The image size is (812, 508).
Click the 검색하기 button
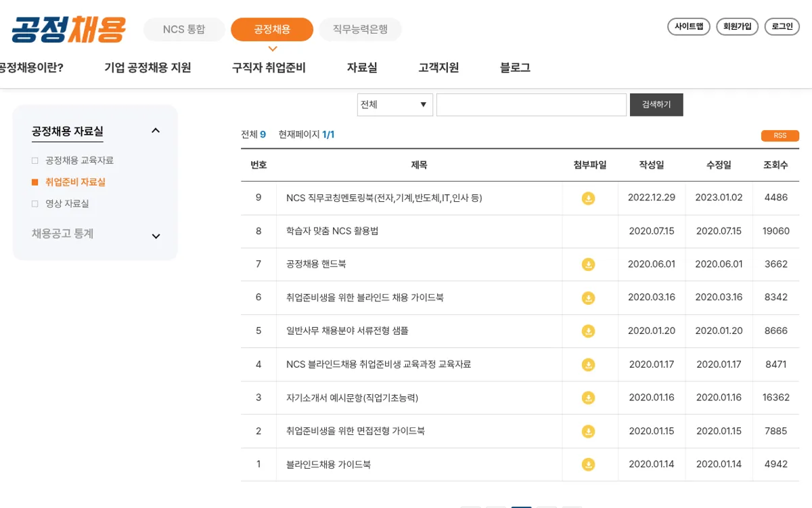(x=656, y=105)
